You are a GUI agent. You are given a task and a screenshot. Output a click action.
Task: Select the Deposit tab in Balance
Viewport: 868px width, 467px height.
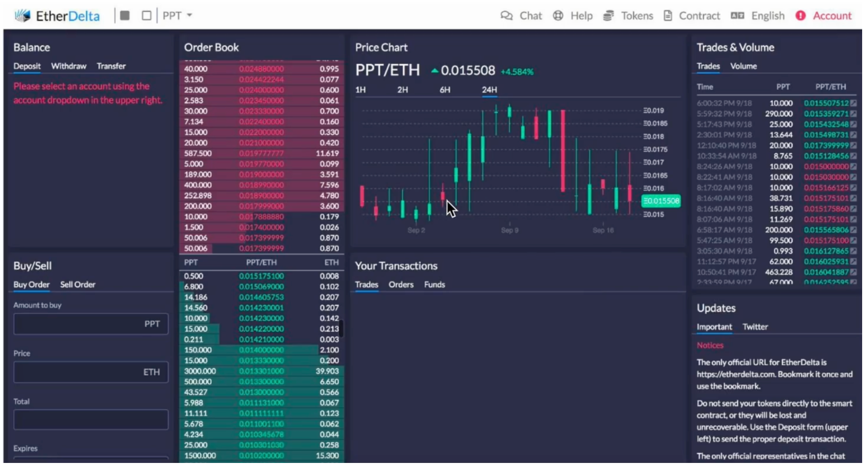click(27, 66)
